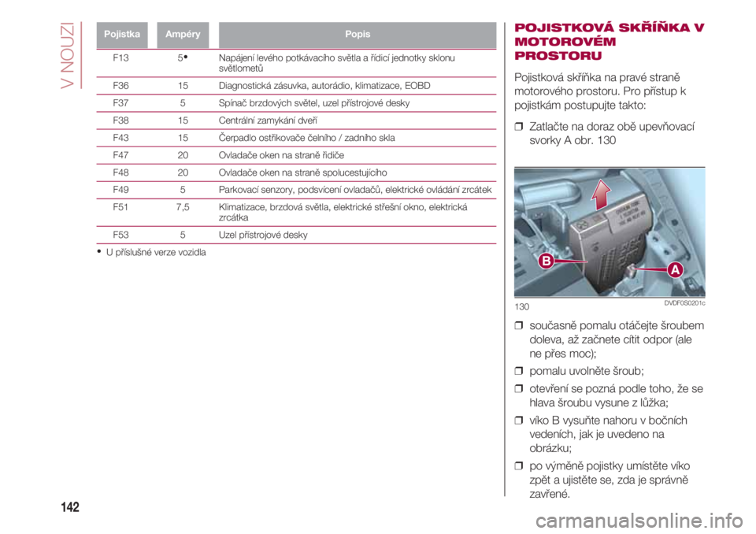Open the fuse box illustration, figure 130

coord(610,232)
